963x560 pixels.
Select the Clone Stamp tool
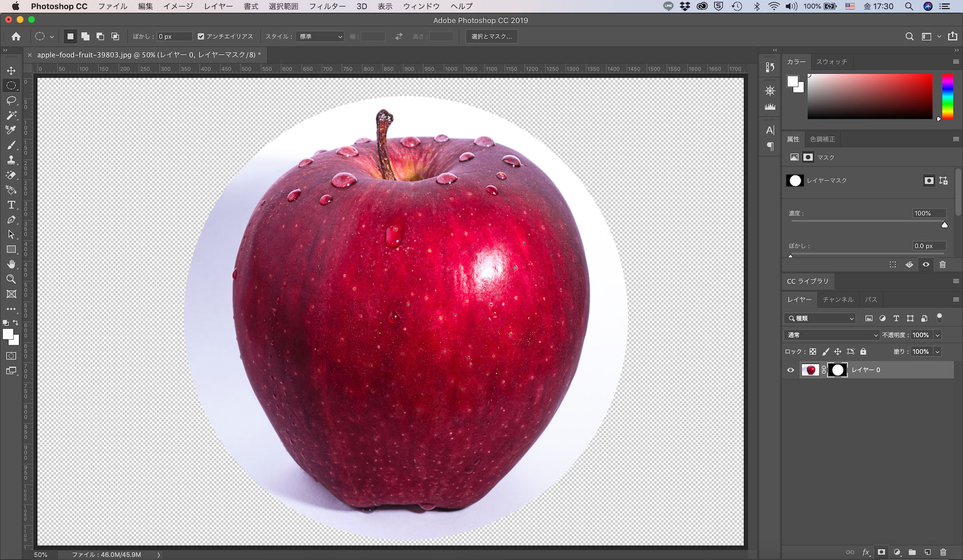point(11,160)
